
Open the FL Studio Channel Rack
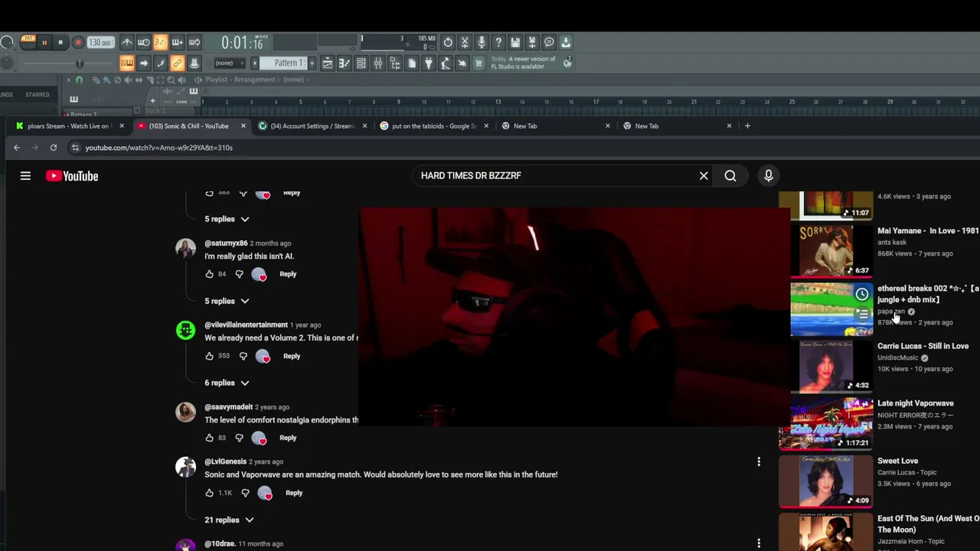(361, 63)
